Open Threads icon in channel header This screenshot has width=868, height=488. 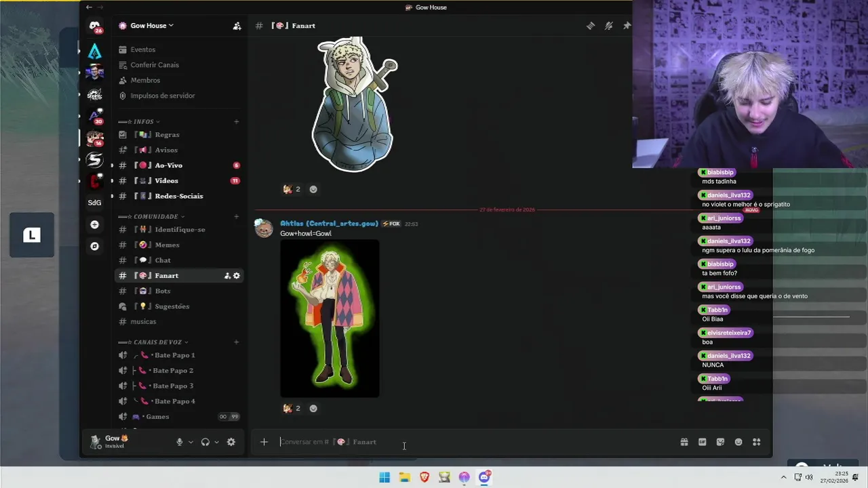point(591,26)
